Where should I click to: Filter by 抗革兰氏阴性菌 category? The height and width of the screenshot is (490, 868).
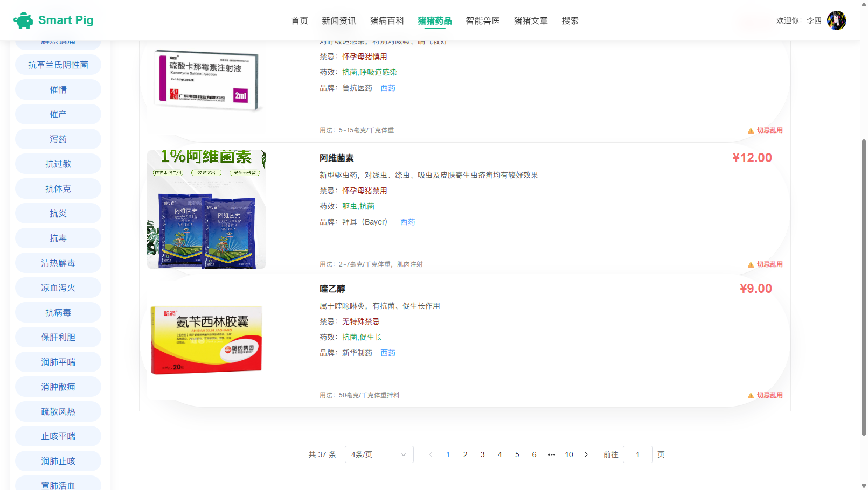tap(58, 65)
